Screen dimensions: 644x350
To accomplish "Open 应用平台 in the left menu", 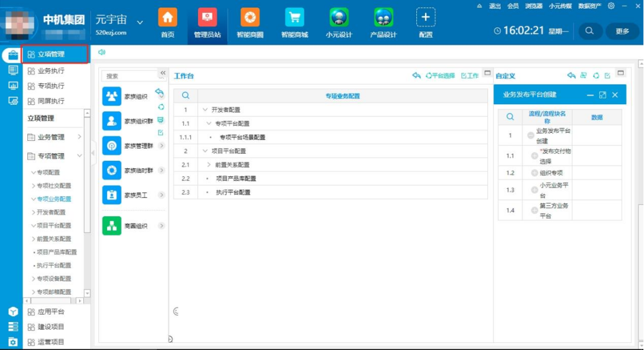I will (x=51, y=312).
